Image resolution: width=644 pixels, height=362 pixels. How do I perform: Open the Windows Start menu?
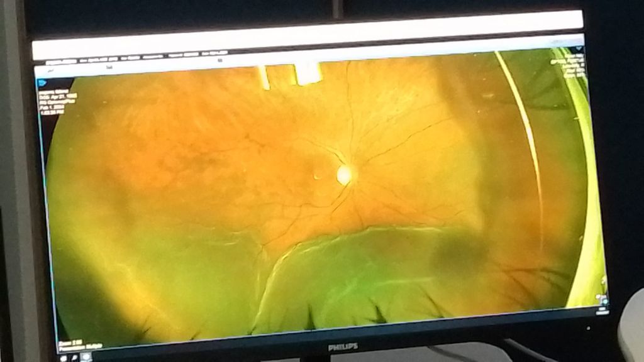click(63, 357)
